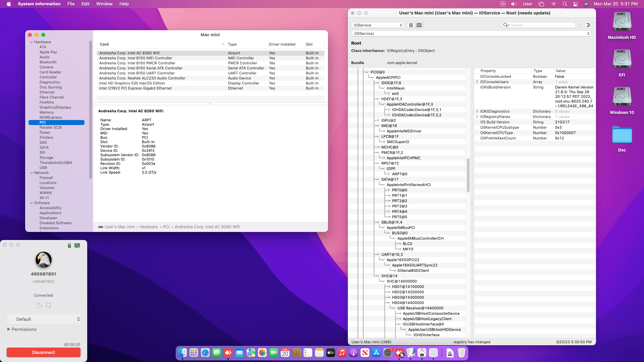The width and height of the screenshot is (644, 362).
Task: Open the Window menu
Action: (104, 4)
